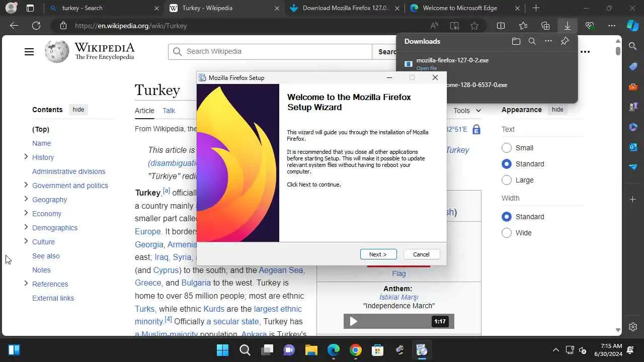Click the address bar URL
Screen dimensions: 644x362
point(131,26)
